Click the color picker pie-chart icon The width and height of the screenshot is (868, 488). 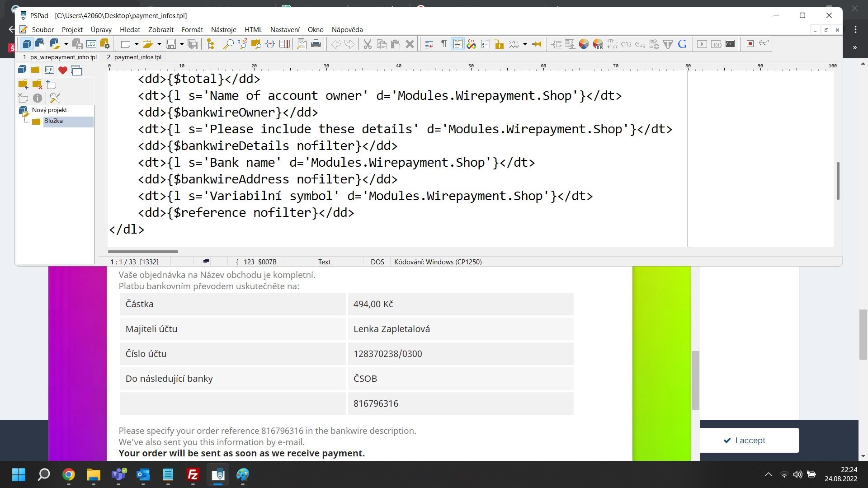coord(584,44)
